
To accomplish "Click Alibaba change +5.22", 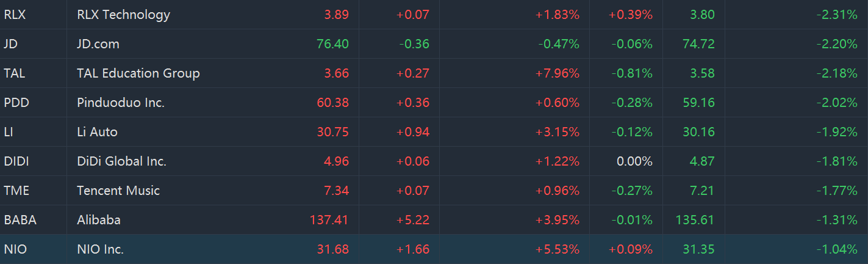I will [x=413, y=220].
